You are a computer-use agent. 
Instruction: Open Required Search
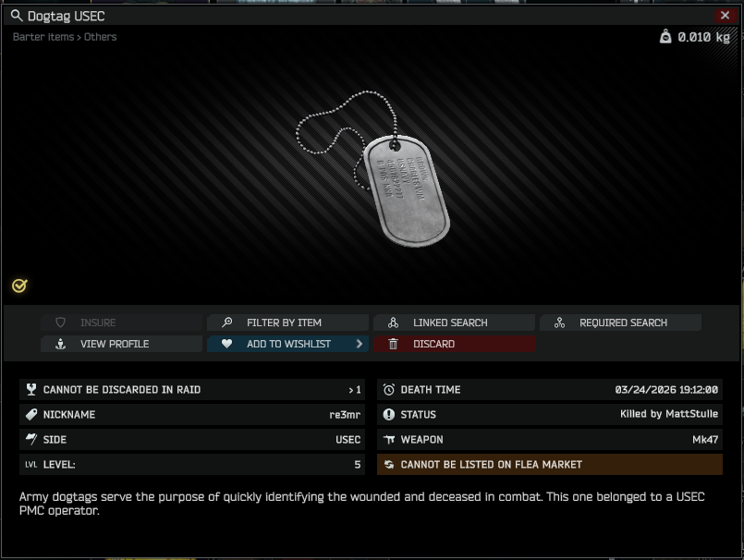(621, 323)
